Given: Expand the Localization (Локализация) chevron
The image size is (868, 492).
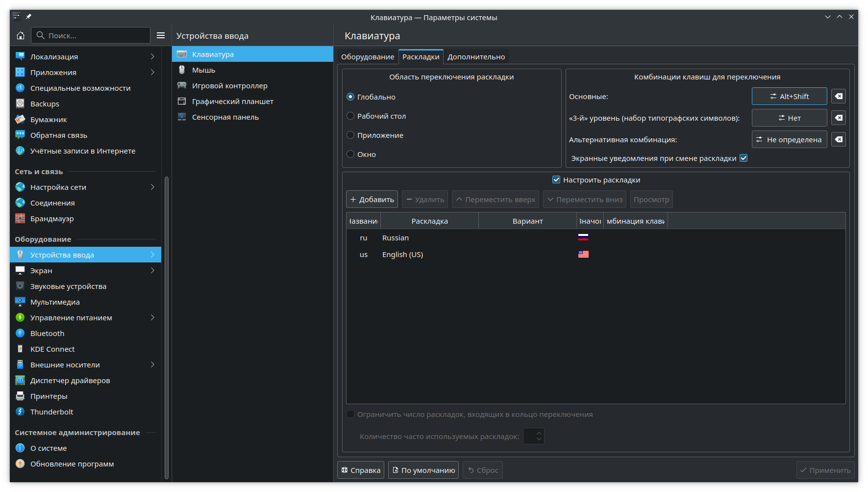Looking at the screenshot, I should tap(152, 56).
